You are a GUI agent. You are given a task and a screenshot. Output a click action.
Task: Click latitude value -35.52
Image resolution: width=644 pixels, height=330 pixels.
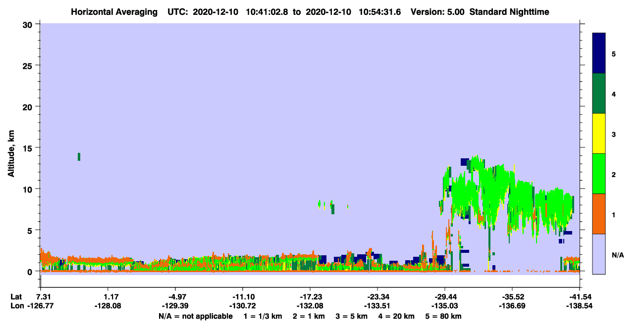(x=512, y=297)
